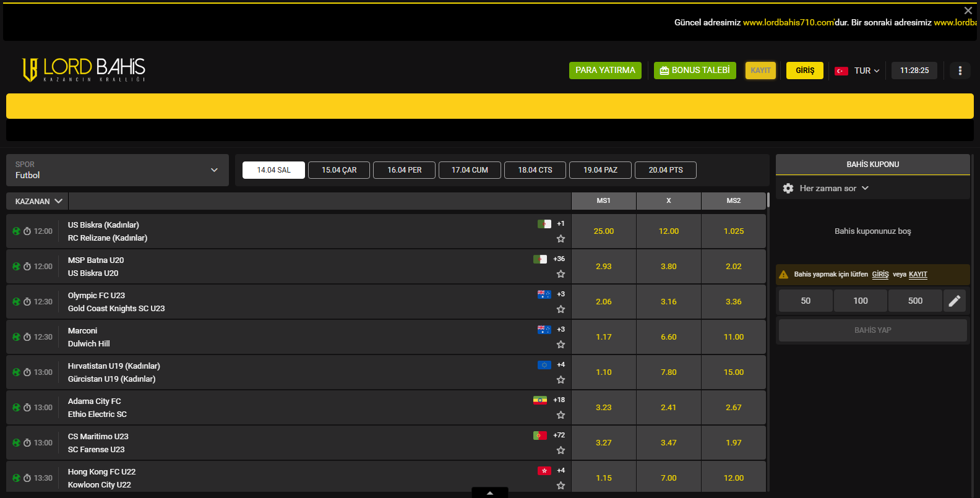Select the 50 quick stake amount
Screen dimensions: 980x498
[x=806, y=301]
